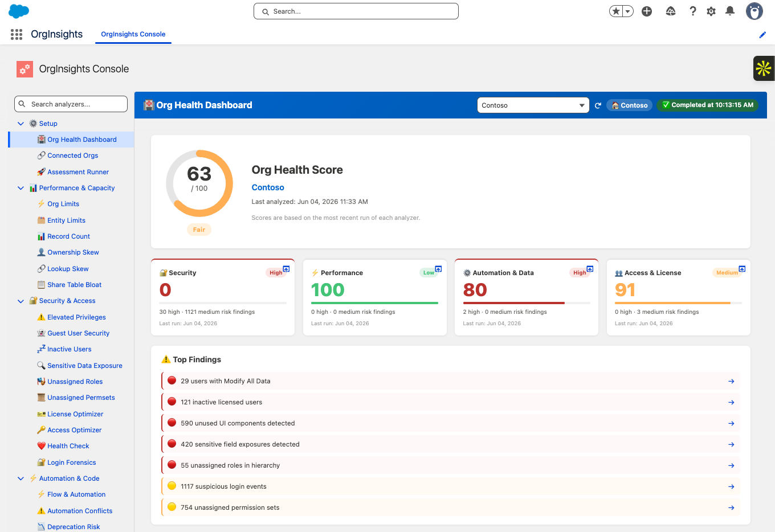Click the Salesforce cloud logo

(19, 11)
